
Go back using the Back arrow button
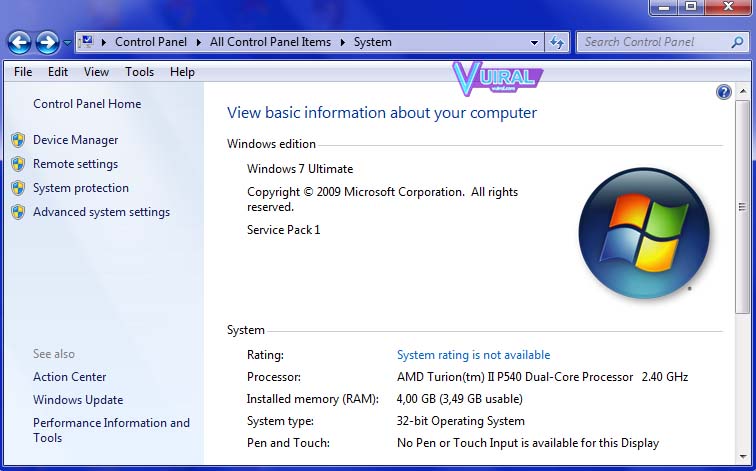point(19,42)
